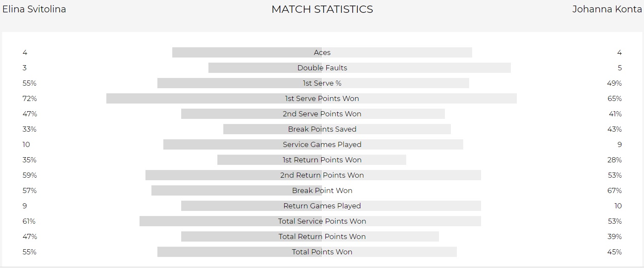
Task: Click the Total Points Won label
Action: point(322,252)
